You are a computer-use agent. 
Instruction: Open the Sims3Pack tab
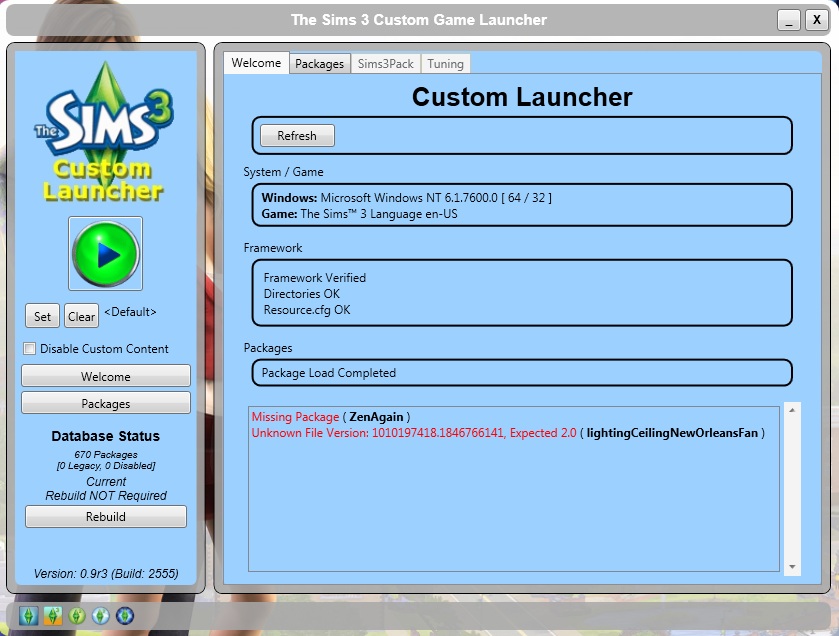tap(386, 64)
